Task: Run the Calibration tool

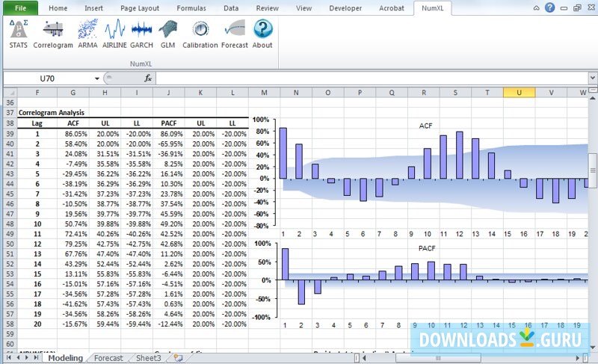Action: pyautogui.click(x=200, y=34)
